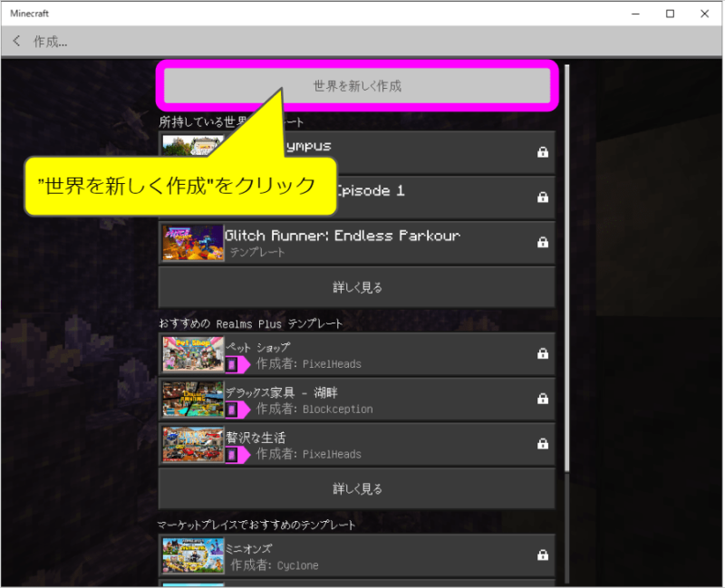The image size is (725, 588).
Task: Click the Realms Plus badge on デラックス家具
Action: tap(237, 410)
